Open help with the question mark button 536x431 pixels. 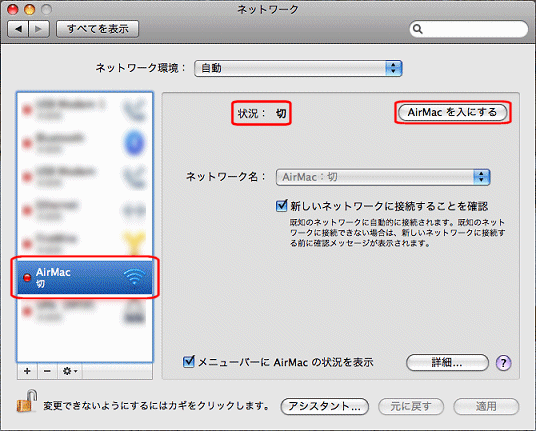pos(503,363)
